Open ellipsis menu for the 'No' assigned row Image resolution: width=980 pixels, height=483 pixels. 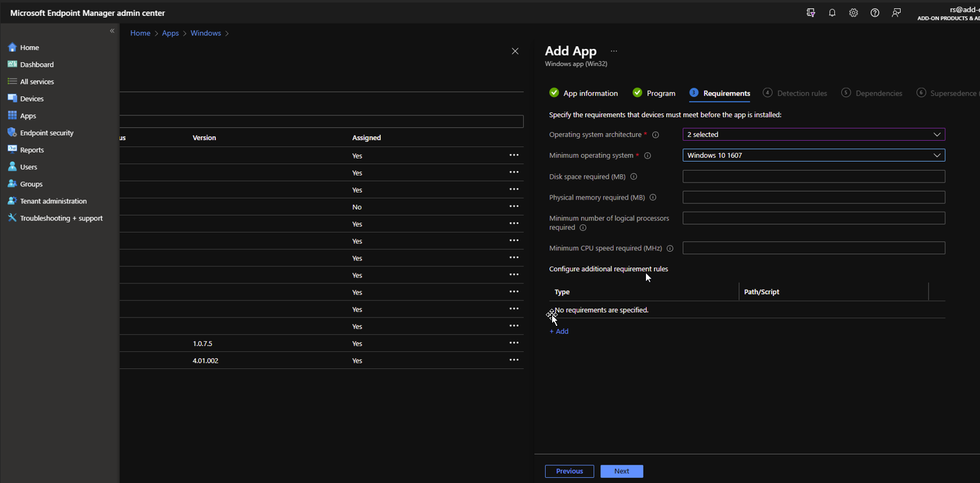coord(514,206)
